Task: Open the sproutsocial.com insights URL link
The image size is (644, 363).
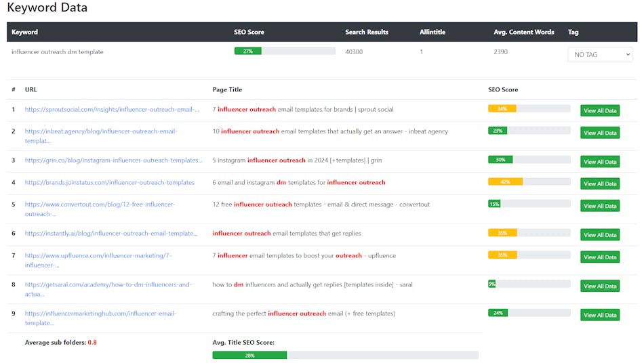Action: point(112,109)
